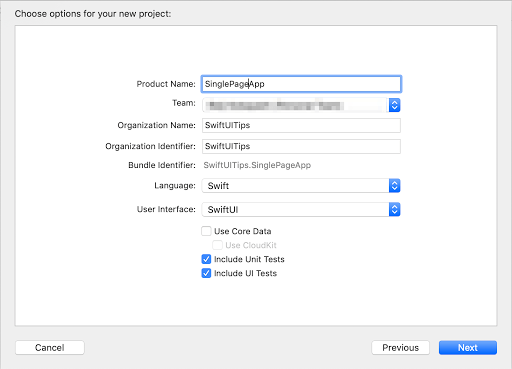512x369 pixels.
Task: Click the "Product Name:" label
Action: click(x=166, y=84)
